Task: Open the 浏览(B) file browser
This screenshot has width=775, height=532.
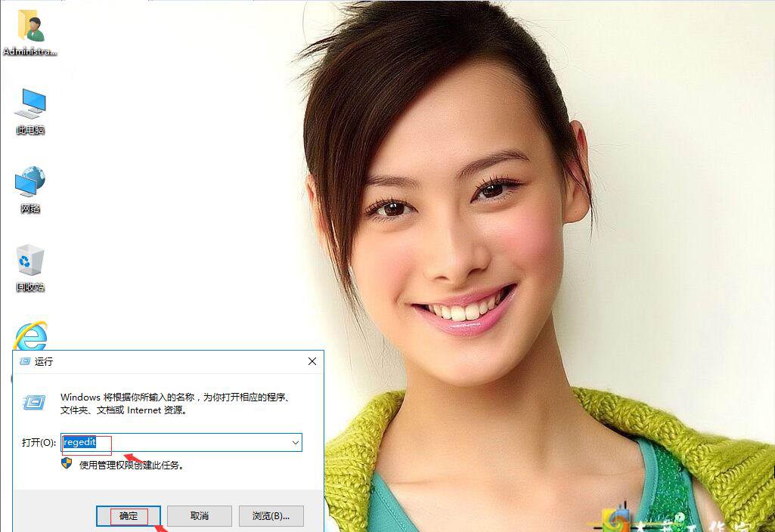Action: click(271, 515)
